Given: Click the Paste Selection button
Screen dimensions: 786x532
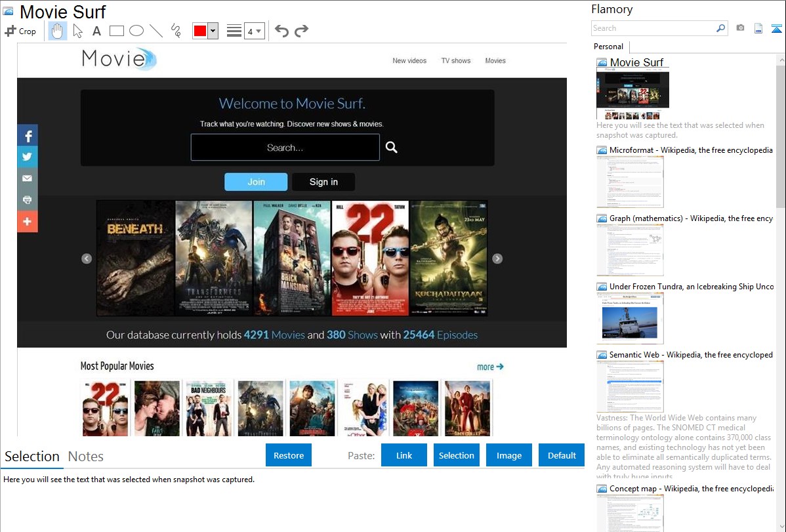Looking at the screenshot, I should [x=457, y=455].
